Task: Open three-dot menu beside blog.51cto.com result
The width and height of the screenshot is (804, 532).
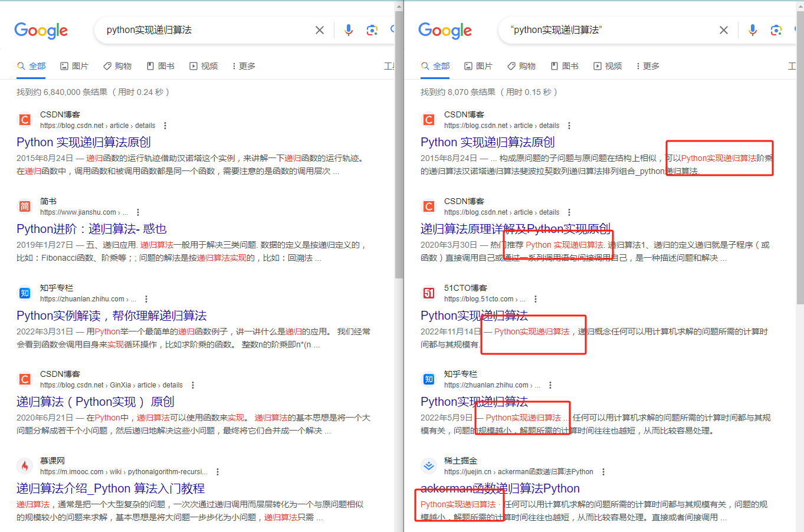Action: [536, 299]
